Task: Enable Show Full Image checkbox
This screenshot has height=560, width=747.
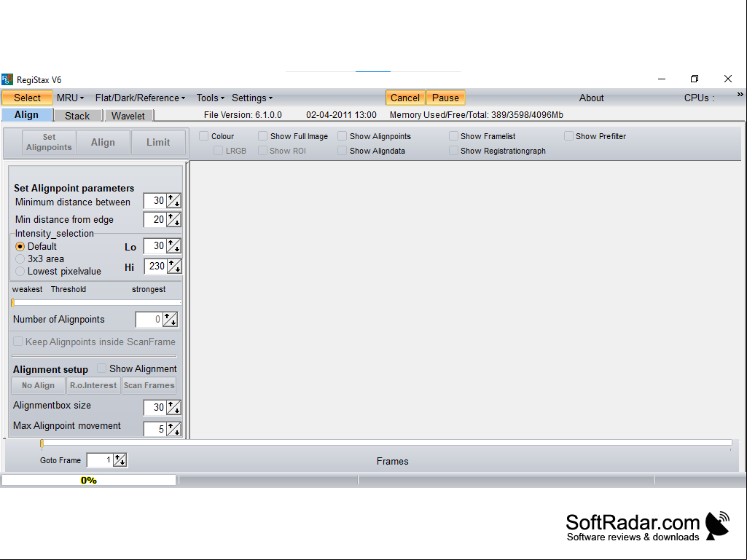Action: coord(262,136)
